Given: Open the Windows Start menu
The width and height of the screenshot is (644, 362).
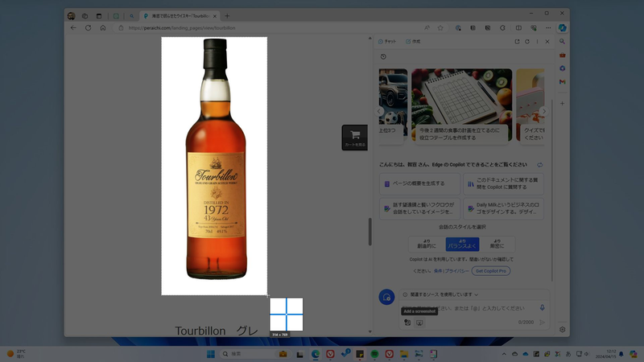Looking at the screenshot, I should click(x=211, y=354).
